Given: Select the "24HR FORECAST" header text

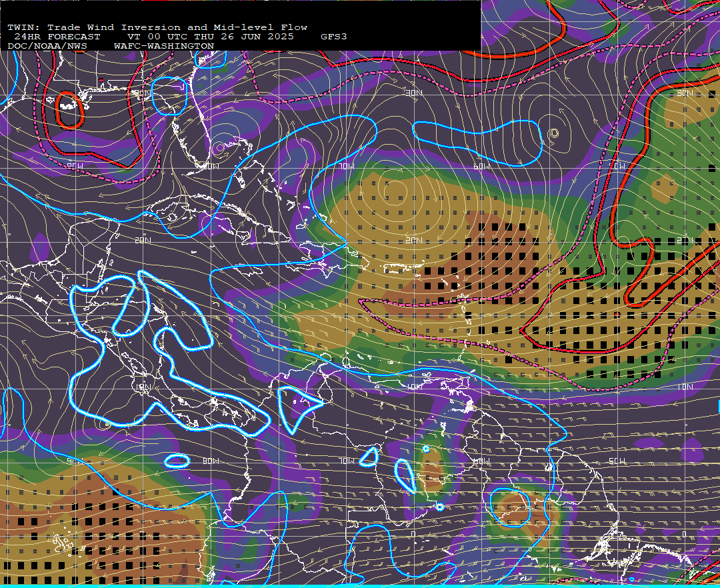Looking at the screenshot, I should click(57, 37).
